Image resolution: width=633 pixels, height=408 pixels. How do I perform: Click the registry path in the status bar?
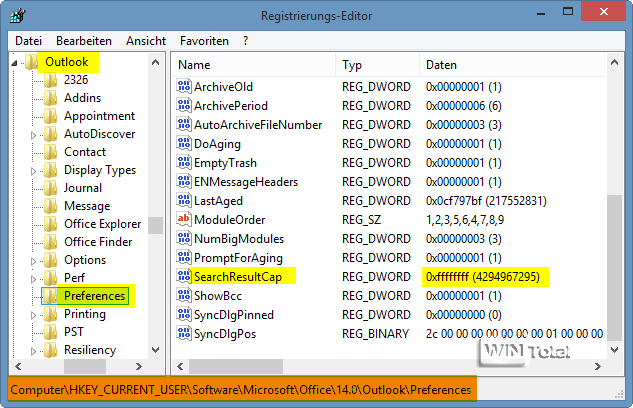241,390
